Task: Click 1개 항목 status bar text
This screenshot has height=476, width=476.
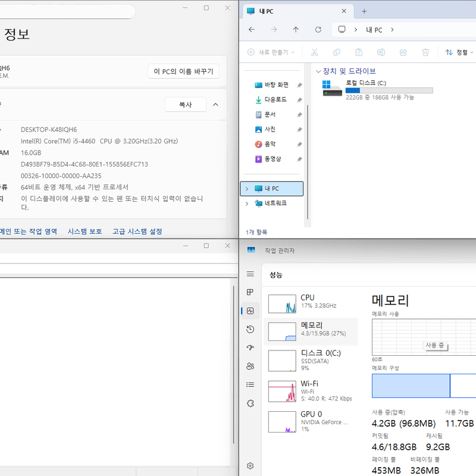Action: pyautogui.click(x=256, y=232)
